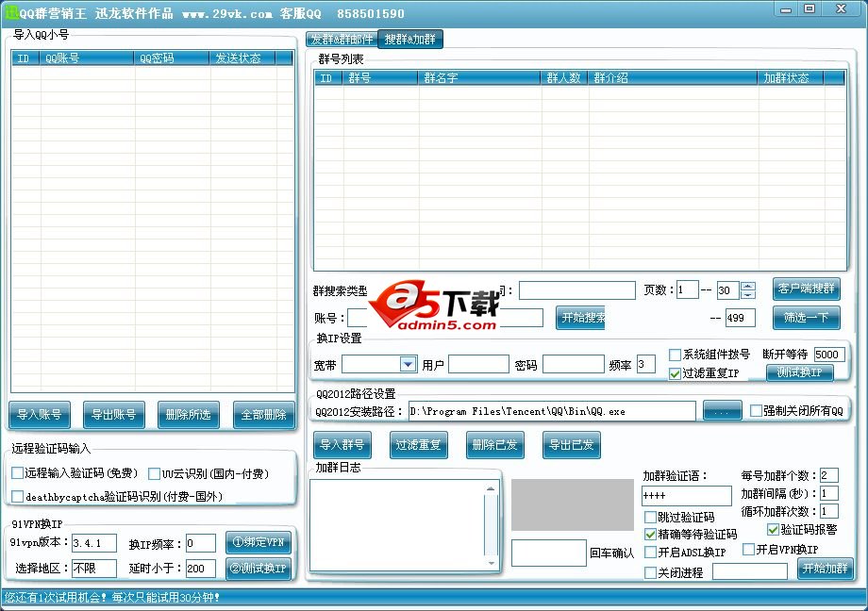Click the 筛选一下 button
This screenshot has width=868, height=611.
(807, 318)
